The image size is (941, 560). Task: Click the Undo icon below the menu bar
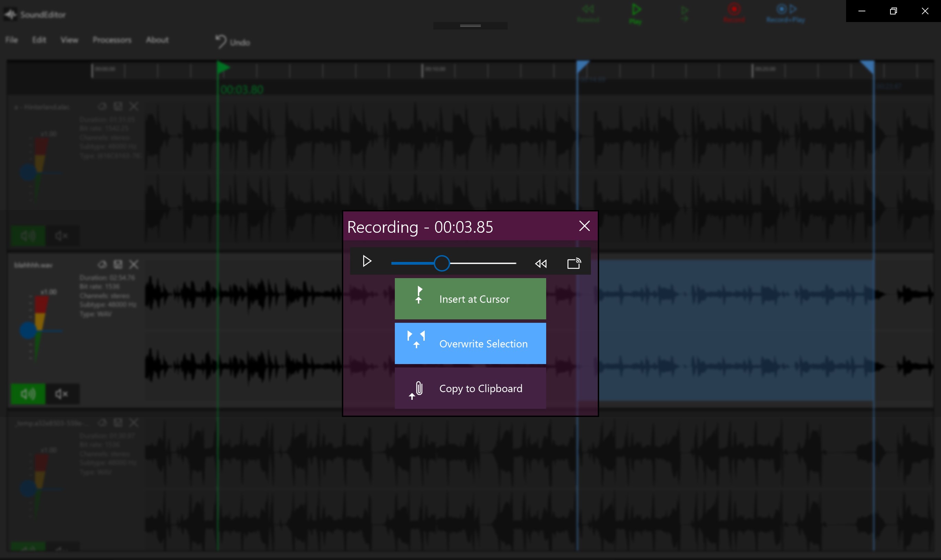pos(221,41)
